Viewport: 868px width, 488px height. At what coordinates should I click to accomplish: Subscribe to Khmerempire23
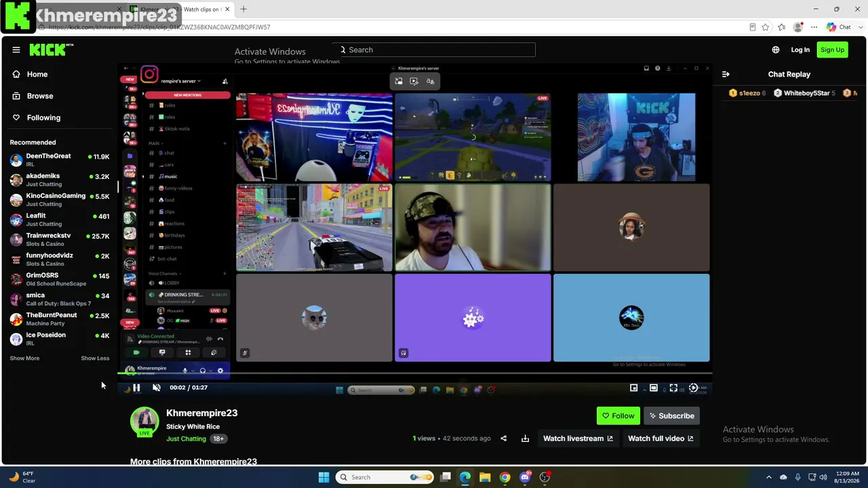(671, 415)
